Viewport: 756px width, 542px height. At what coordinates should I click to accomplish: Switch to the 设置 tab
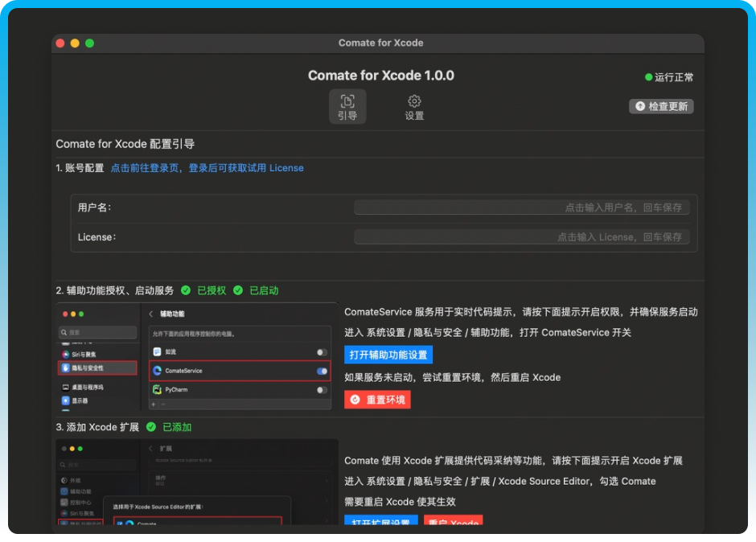click(413, 106)
